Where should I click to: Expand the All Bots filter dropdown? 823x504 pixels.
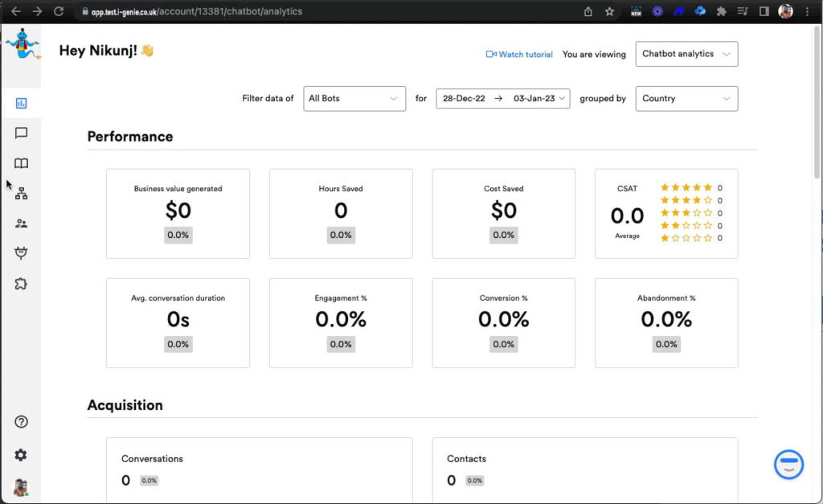tap(354, 99)
